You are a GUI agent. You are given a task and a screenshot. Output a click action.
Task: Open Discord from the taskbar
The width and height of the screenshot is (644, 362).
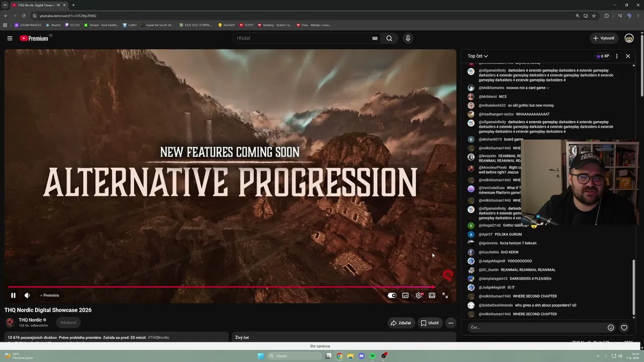click(361, 356)
